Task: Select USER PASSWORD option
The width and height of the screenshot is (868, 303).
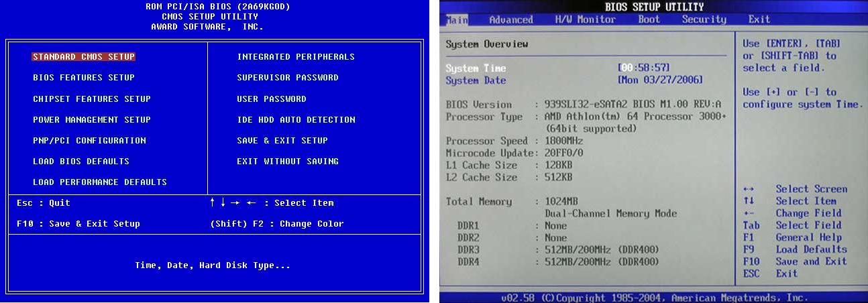Action: (272, 99)
